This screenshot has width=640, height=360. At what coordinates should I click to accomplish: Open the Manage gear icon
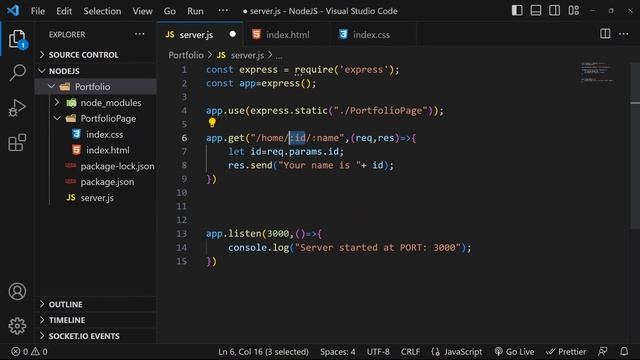[17, 326]
